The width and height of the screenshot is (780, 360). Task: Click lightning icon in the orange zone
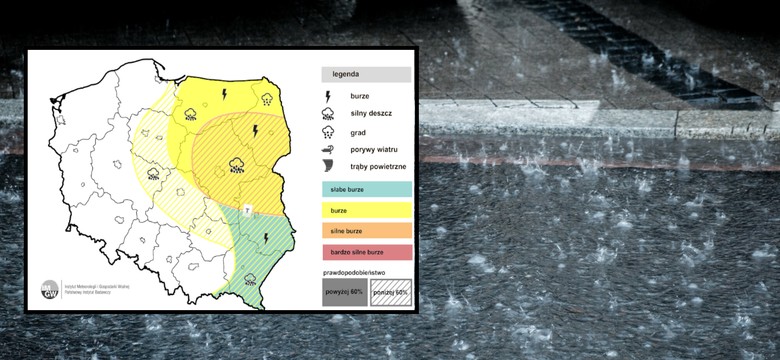(255, 131)
